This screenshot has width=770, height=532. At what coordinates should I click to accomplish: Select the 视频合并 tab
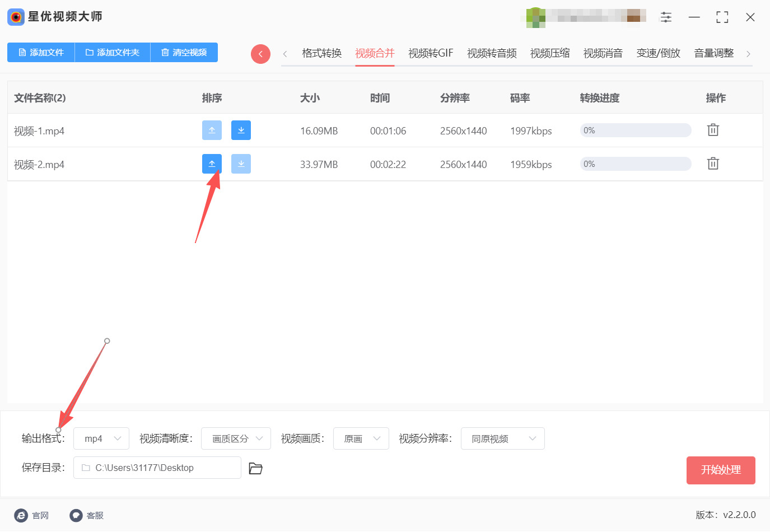click(x=375, y=53)
